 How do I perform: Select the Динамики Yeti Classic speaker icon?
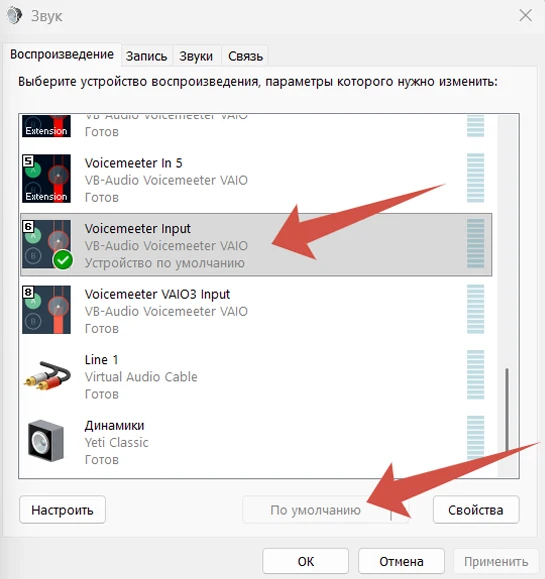46,441
